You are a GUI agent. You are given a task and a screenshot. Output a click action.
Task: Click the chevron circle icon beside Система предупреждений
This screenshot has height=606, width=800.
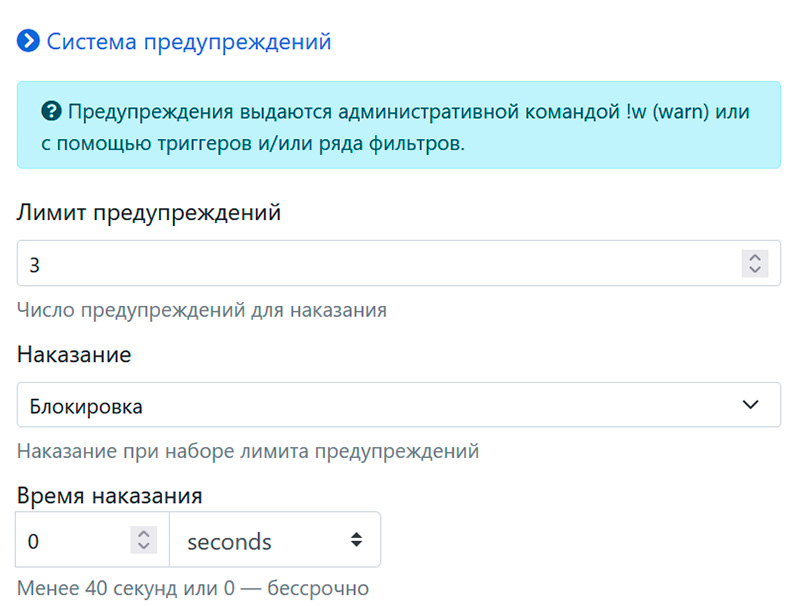pos(29,42)
